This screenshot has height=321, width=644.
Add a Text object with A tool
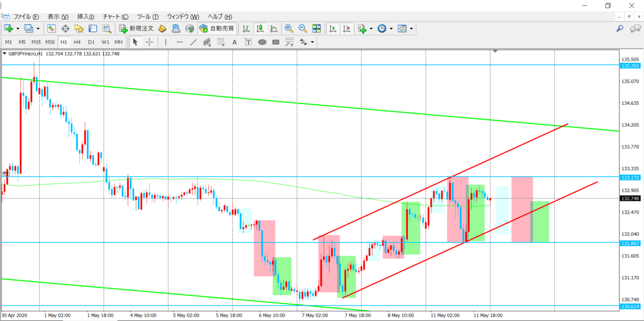tap(235, 42)
